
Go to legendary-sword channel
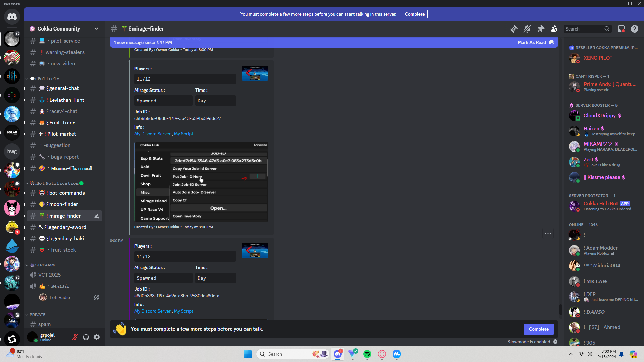pos(64,227)
